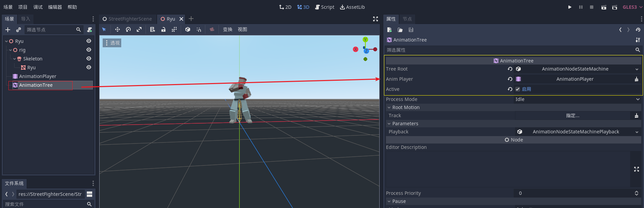Uncheck the Active enabled checkbox

[518, 89]
